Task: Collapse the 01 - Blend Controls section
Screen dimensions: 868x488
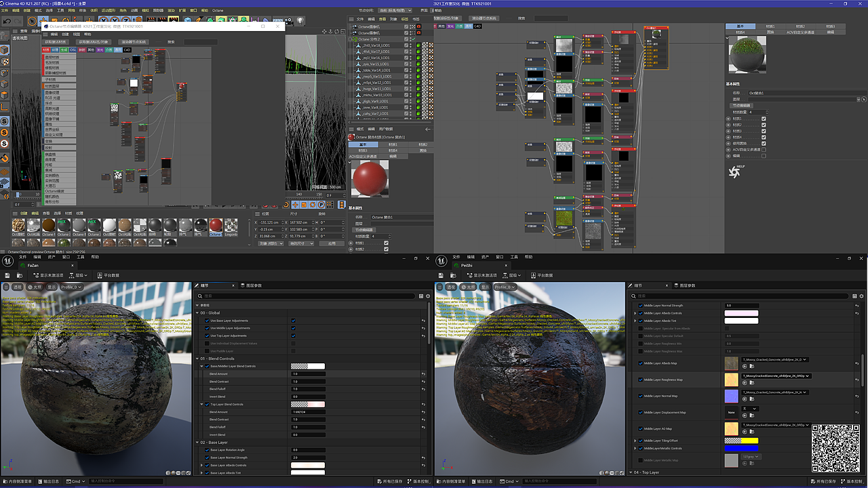Action: 197,359
